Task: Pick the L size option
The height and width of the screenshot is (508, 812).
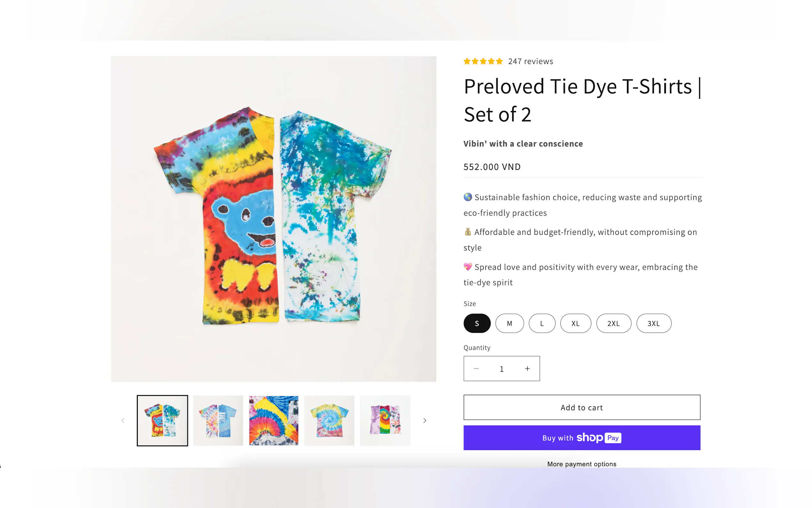Action: tap(542, 323)
